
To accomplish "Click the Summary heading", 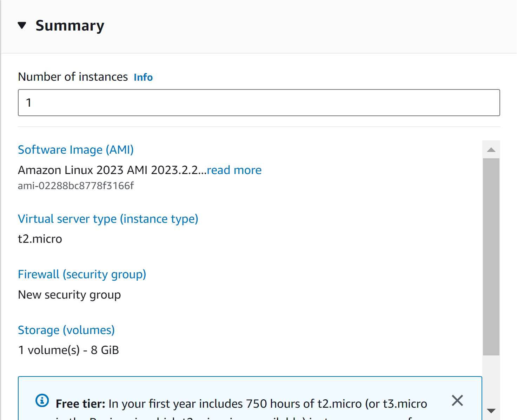I will point(70,26).
